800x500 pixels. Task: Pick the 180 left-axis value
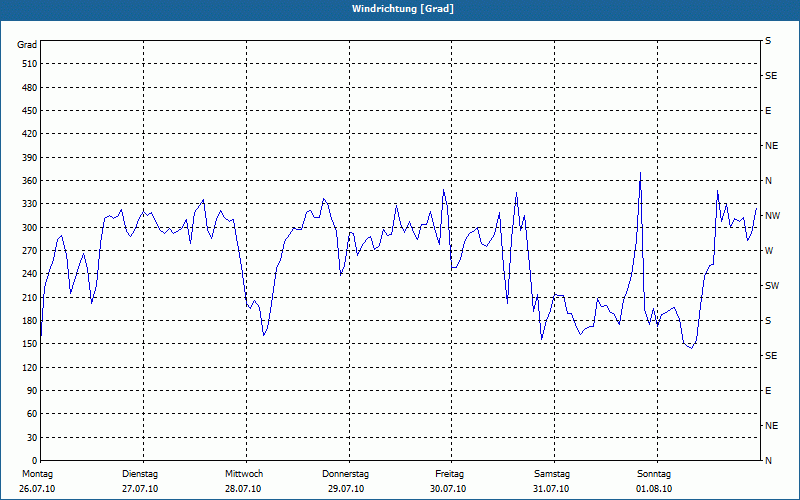[x=29, y=321]
